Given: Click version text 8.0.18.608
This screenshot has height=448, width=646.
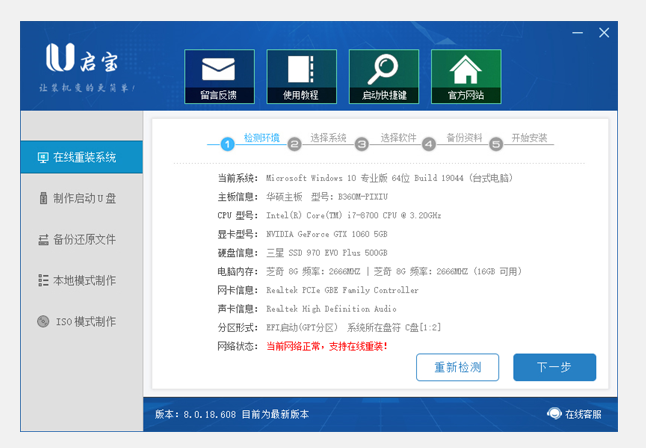Looking at the screenshot, I should pyautogui.click(x=210, y=414).
